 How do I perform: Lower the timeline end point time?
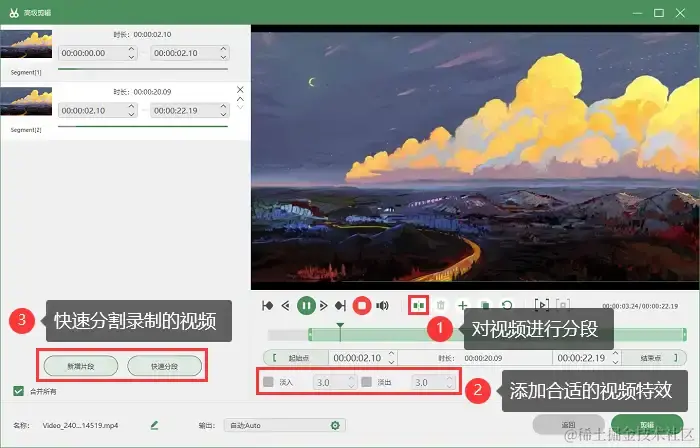[616, 362]
